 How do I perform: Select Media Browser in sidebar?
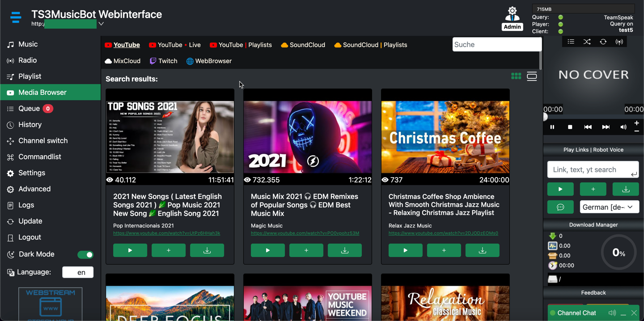point(50,93)
